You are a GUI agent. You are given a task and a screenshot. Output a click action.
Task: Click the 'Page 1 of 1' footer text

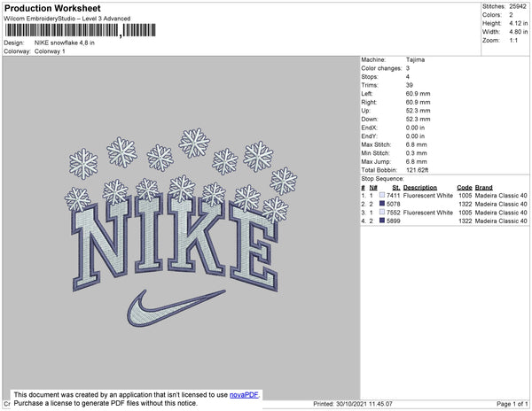(512, 404)
